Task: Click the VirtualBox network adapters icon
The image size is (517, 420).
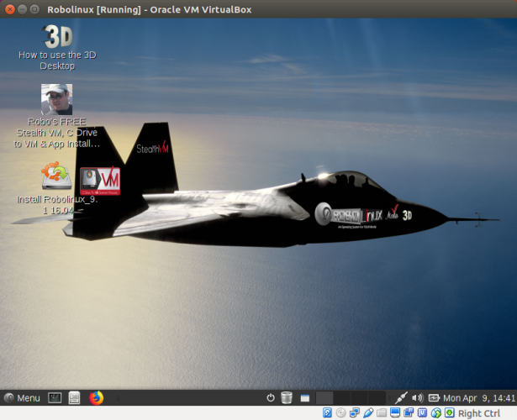Action: (355, 412)
